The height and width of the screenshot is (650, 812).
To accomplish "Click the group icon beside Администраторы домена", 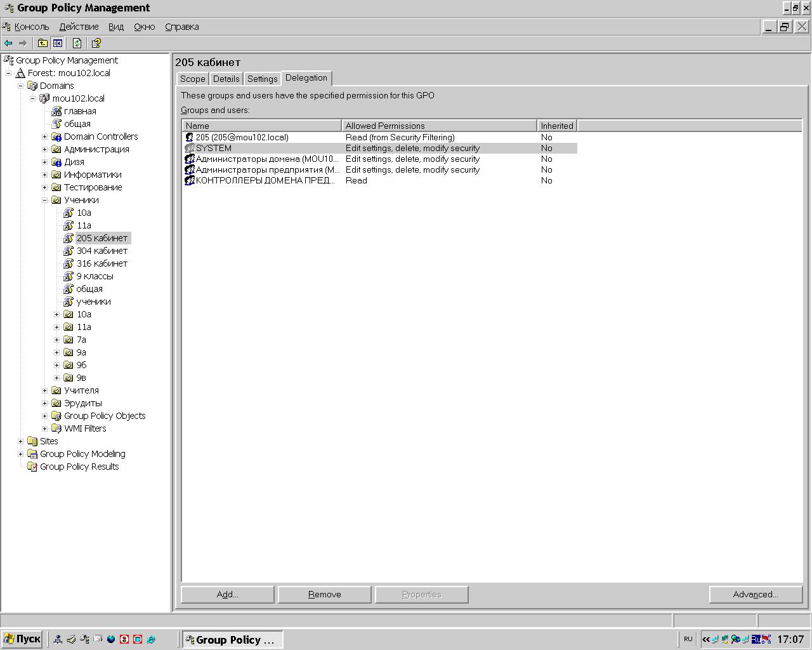I will click(x=189, y=159).
